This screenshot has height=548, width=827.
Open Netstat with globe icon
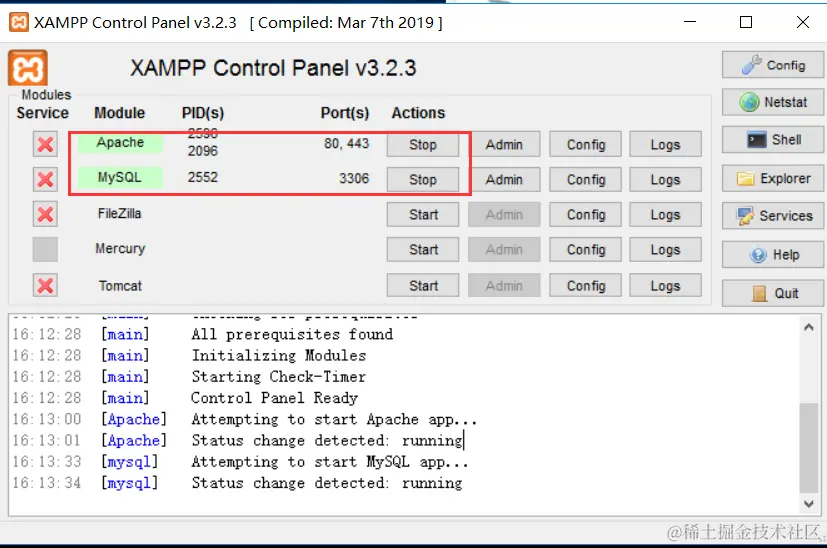pyautogui.click(x=773, y=102)
